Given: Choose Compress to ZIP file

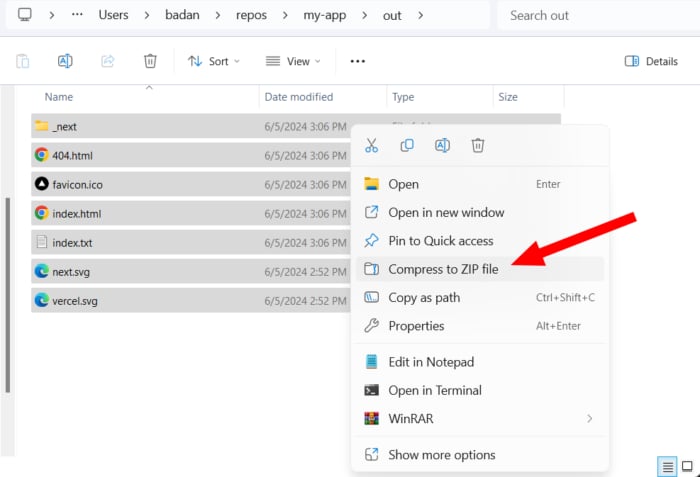Looking at the screenshot, I should coord(480,269).
